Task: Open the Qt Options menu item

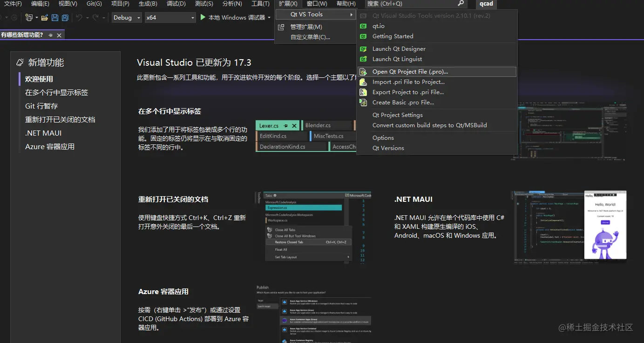Action: click(x=437, y=138)
